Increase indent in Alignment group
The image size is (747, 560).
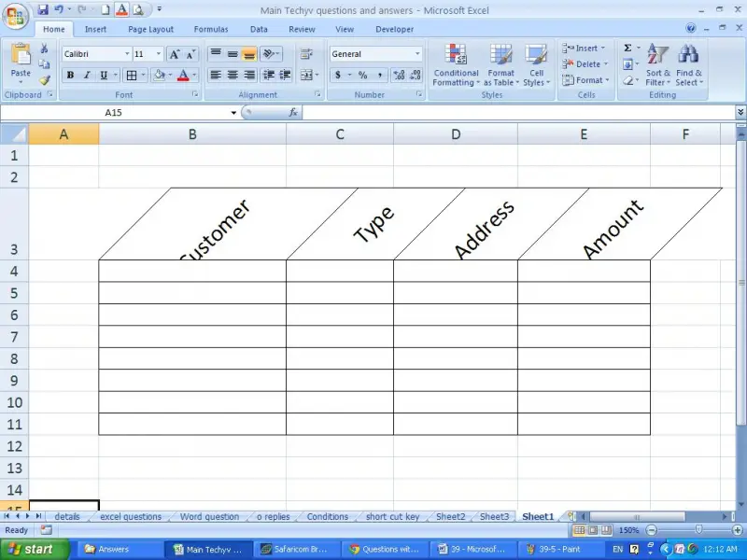coord(286,76)
